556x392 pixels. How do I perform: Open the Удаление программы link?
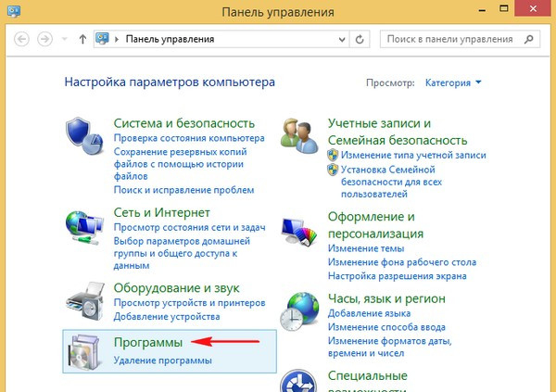(x=163, y=360)
